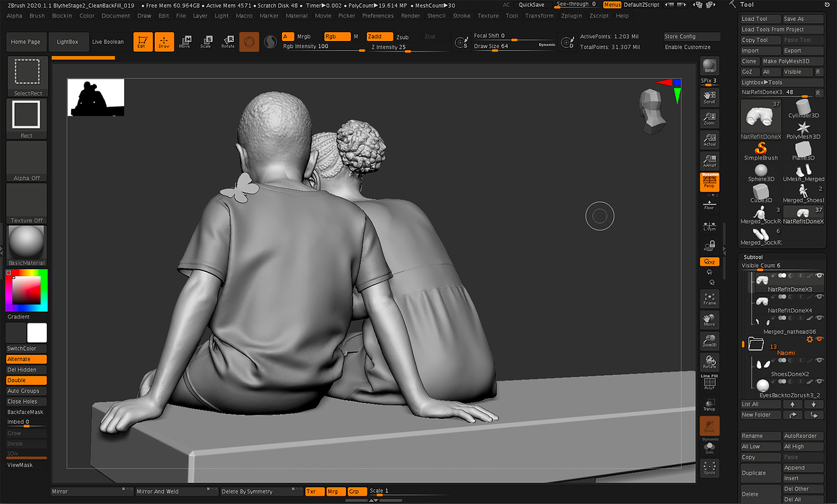The height and width of the screenshot is (504, 837).
Task: Hide NatRefitDoneX3 subtool eye
Action: coord(819,276)
